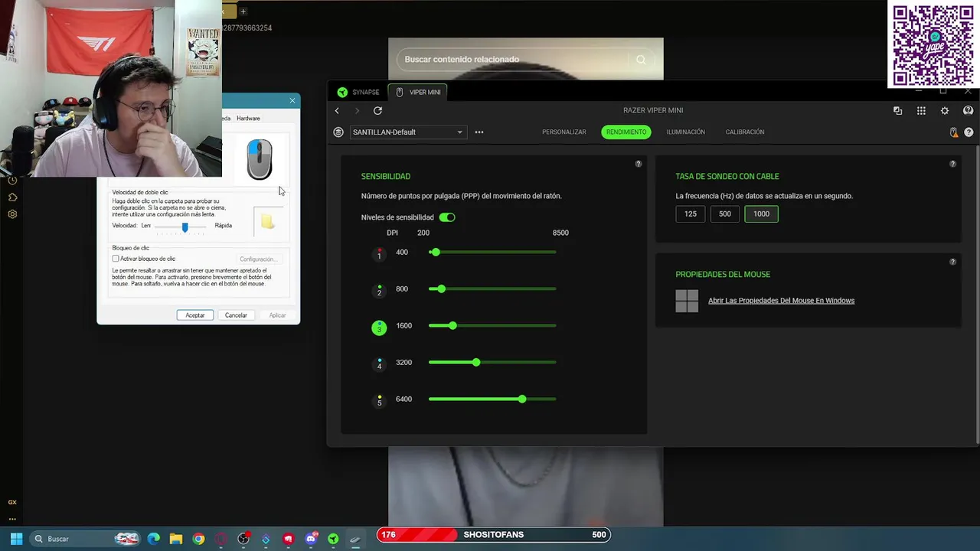Open the Windows Start menu
The image size is (980, 551).
click(x=16, y=539)
